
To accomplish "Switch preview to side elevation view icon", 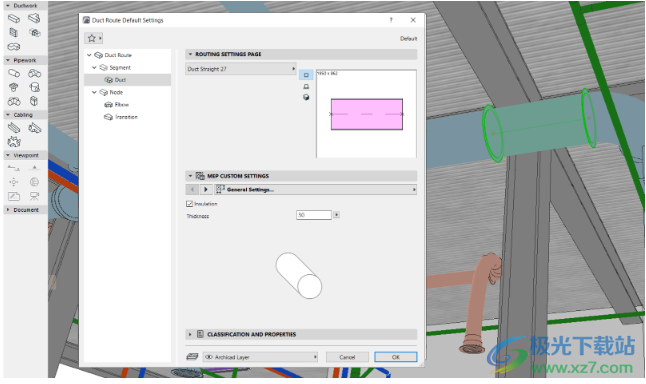I will pyautogui.click(x=306, y=86).
